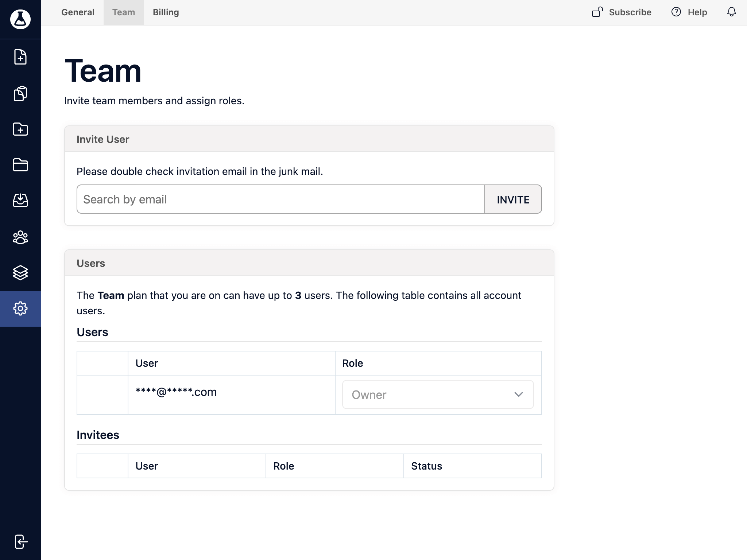Click the layers/stack icon in sidebar
This screenshot has height=560, width=747.
click(20, 272)
